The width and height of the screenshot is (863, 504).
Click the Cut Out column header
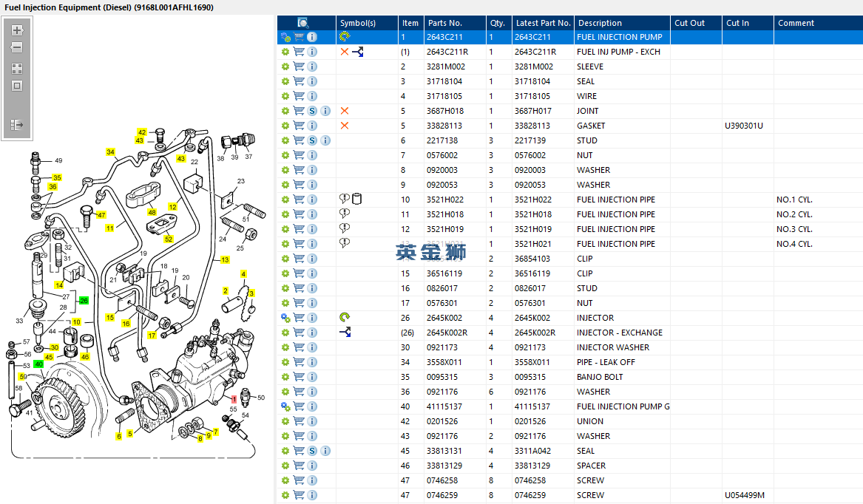[x=696, y=23]
